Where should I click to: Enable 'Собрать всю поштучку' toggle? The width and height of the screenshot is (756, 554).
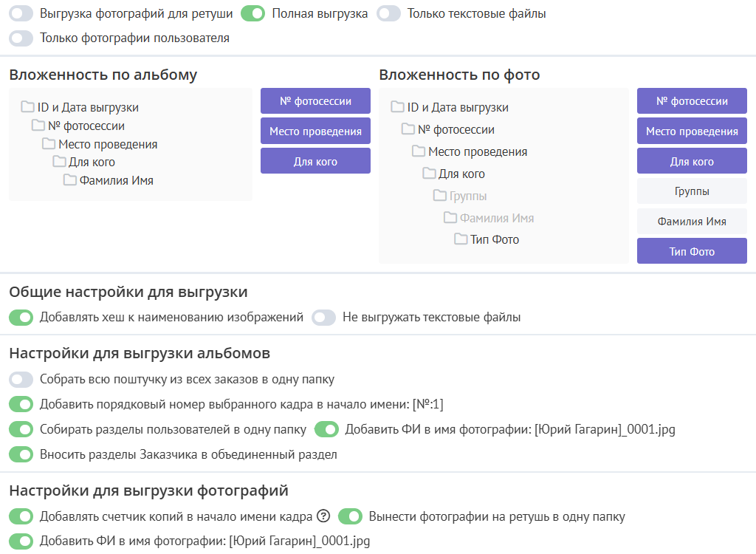[21, 380]
